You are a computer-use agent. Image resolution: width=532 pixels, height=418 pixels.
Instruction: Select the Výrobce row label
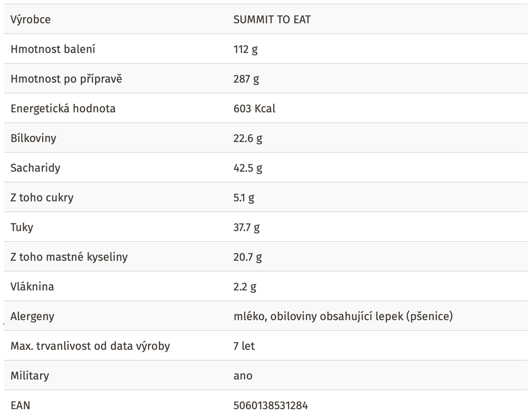point(30,19)
